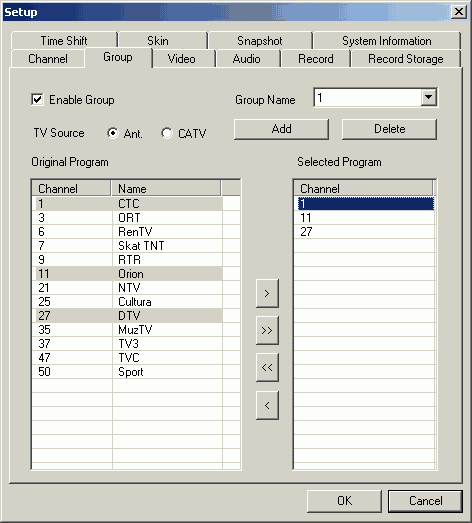
Task: Confirm settings with OK button
Action: click(x=344, y=501)
